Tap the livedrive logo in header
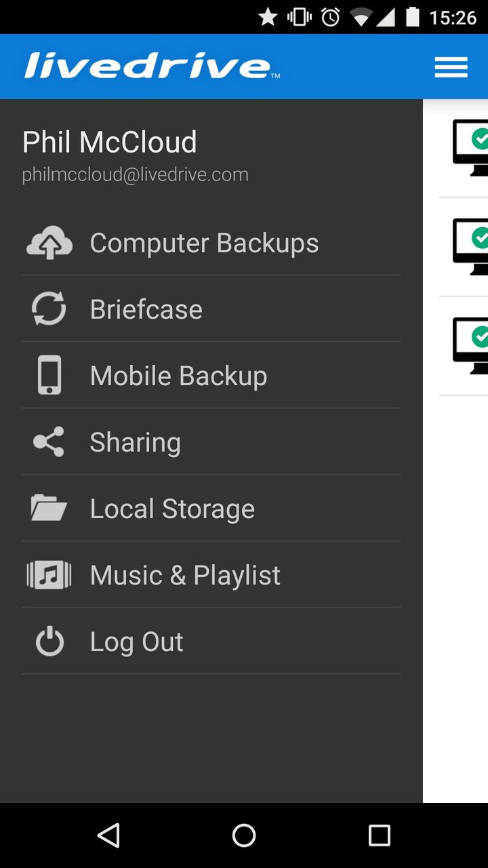 [x=152, y=66]
